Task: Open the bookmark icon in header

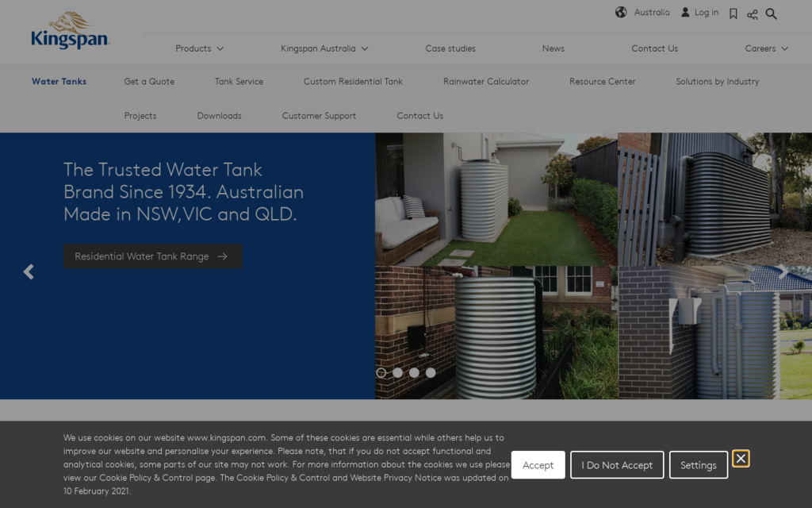Action: [x=733, y=13]
